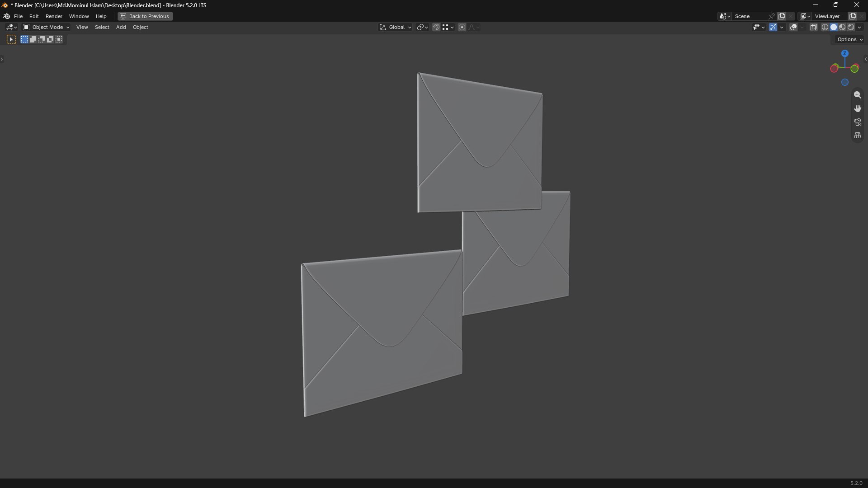Open the Add menu in viewport header
The height and width of the screenshot is (488, 868).
tap(121, 28)
